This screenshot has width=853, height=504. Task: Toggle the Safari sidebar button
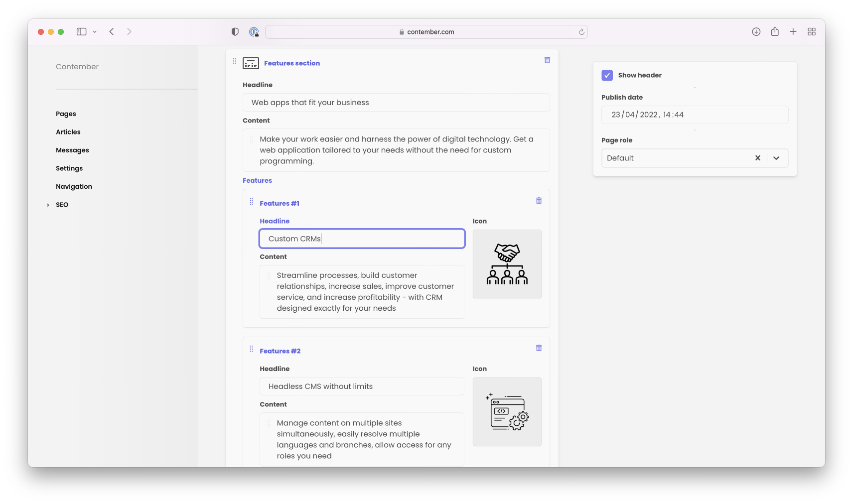pyautogui.click(x=81, y=31)
